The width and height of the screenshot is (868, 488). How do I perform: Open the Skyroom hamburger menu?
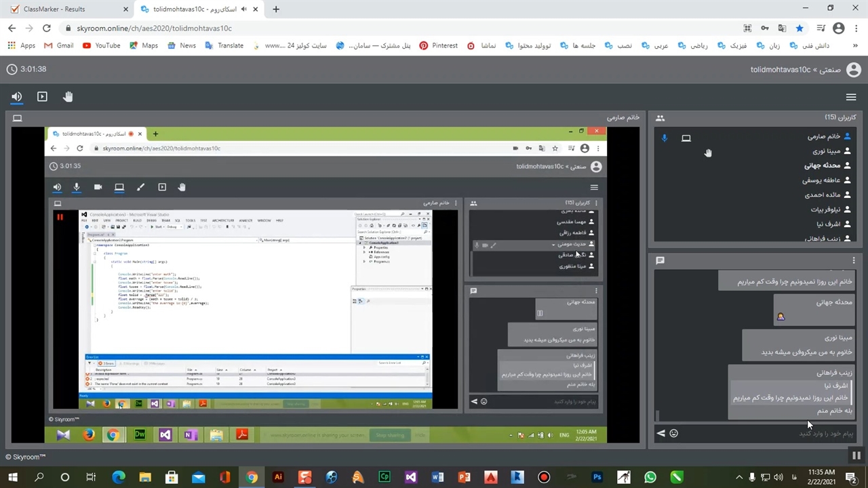point(851,97)
